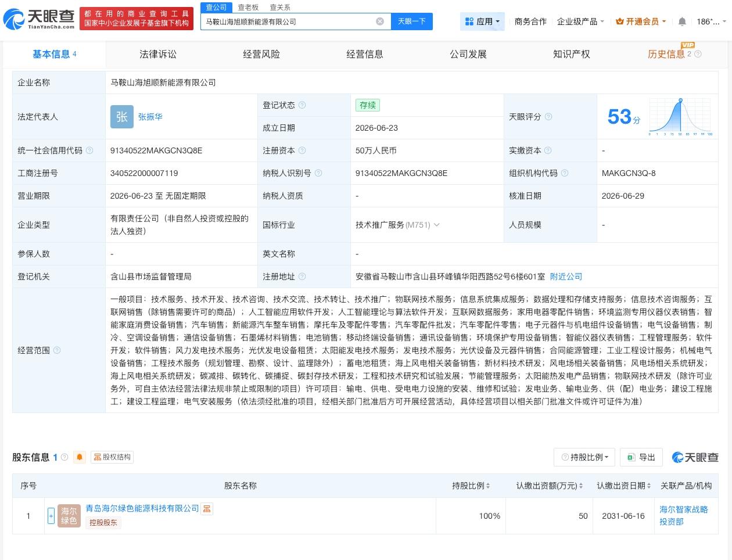The image size is (732, 560).
Task: Click 附近公司 link
Action: tap(566, 277)
